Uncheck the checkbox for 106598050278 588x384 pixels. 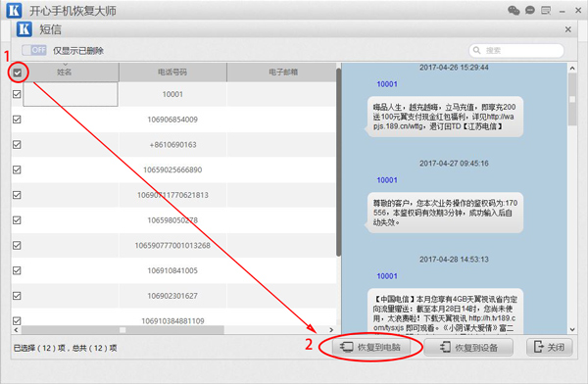tap(17, 220)
